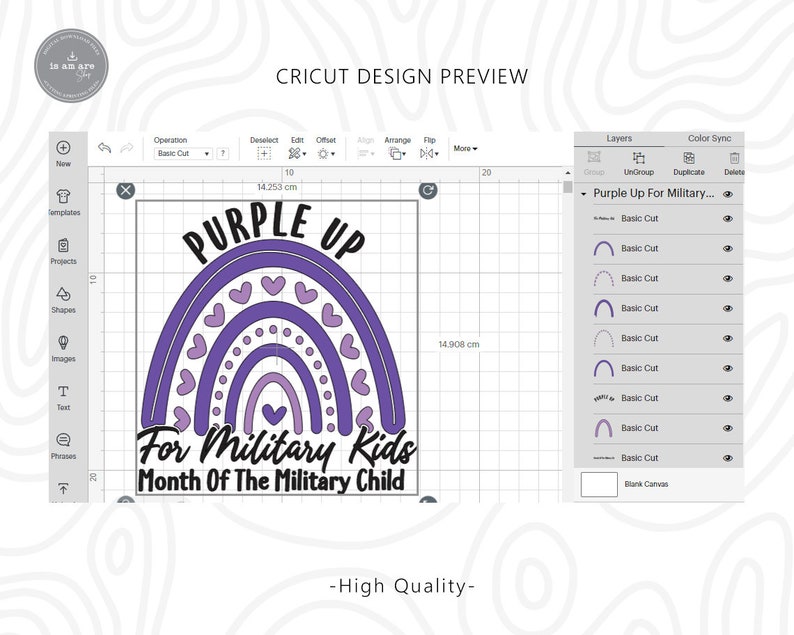
Task: Click the Upload icon in the sidebar
Action: coord(63,489)
